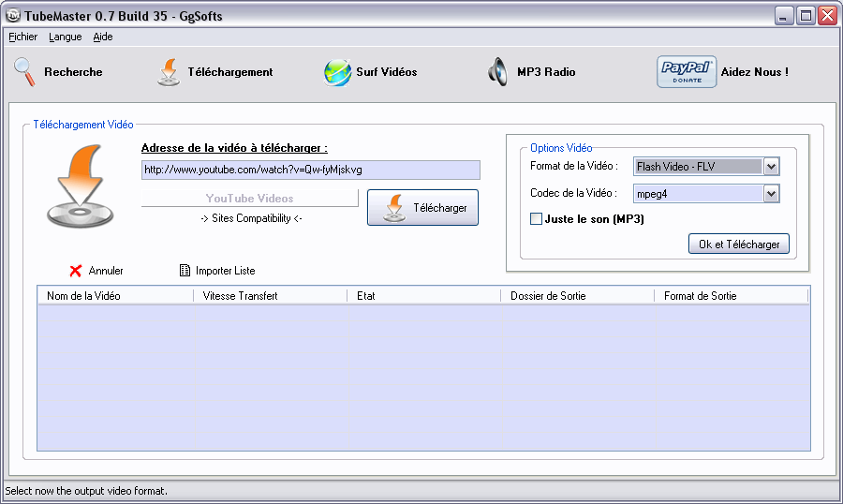Maximize the TubeMaster window

tap(806, 16)
